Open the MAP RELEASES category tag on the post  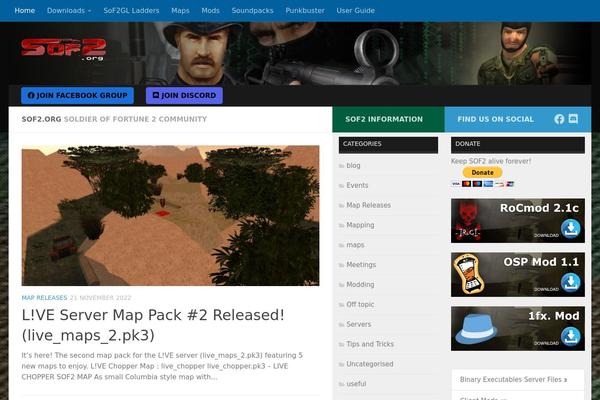[x=44, y=298]
